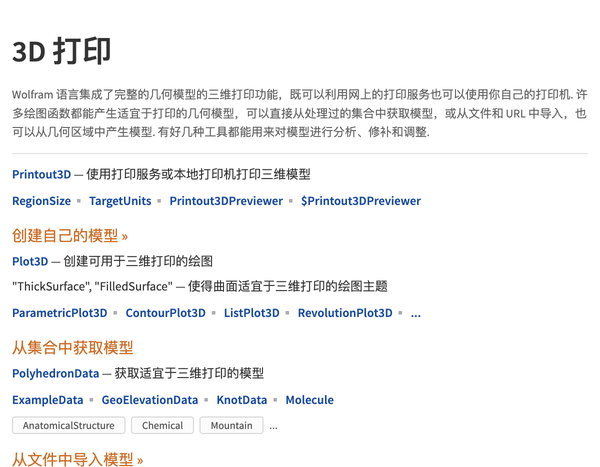Go to the ListPlot3D documentation

251,313
